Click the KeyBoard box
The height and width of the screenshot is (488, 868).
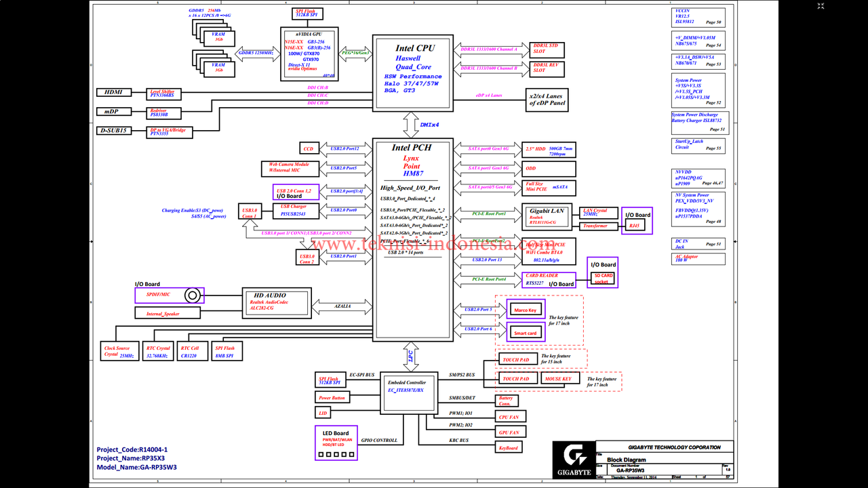tap(509, 447)
